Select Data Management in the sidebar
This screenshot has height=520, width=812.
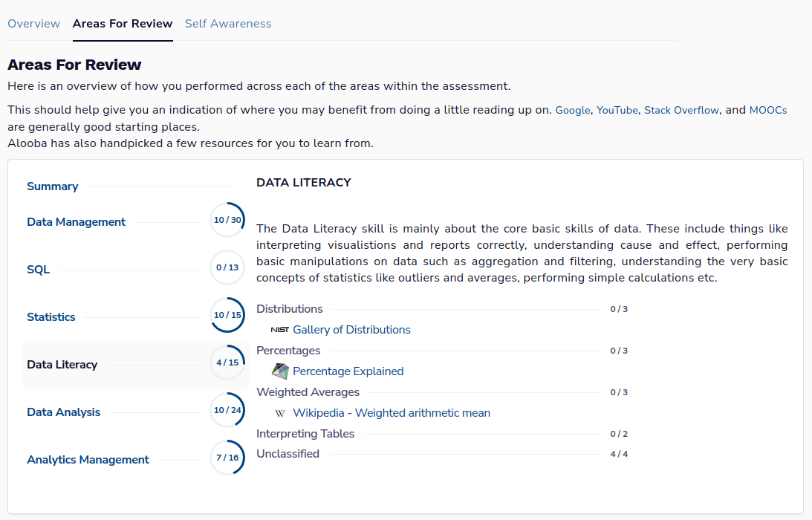pos(76,222)
